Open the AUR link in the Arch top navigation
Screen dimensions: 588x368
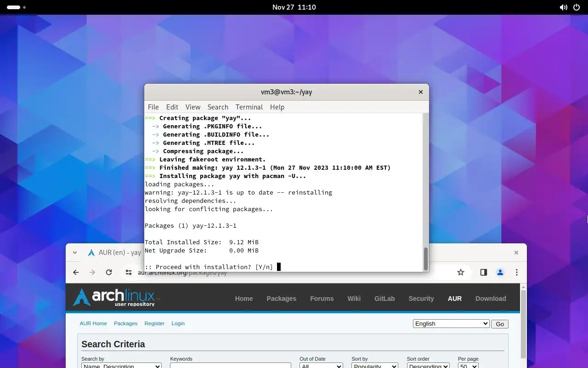click(x=455, y=299)
